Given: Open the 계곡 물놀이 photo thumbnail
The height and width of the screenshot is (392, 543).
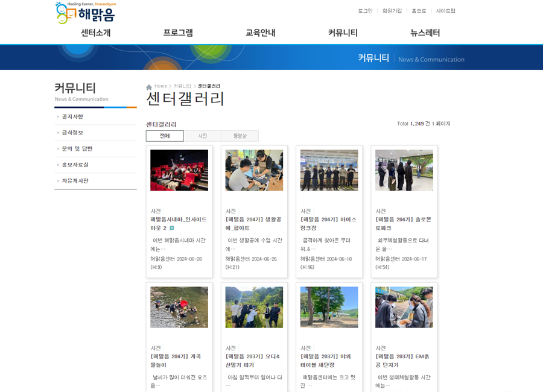Looking at the screenshot, I should 179,307.
